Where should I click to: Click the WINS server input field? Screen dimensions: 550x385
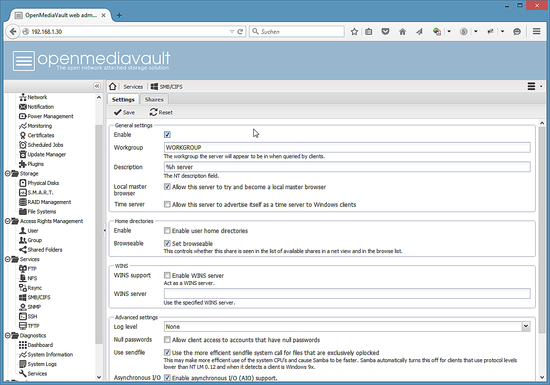[x=347, y=293]
